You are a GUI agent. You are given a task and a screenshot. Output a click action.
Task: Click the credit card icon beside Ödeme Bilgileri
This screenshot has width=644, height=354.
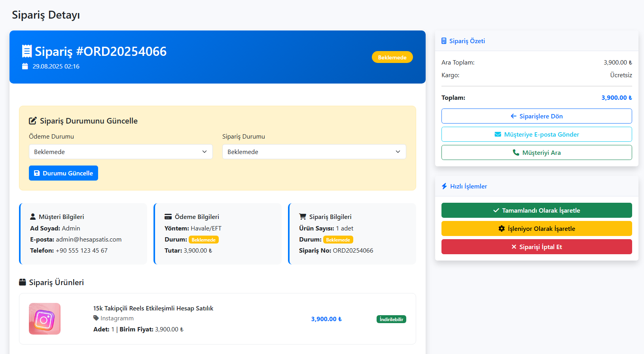[168, 217]
